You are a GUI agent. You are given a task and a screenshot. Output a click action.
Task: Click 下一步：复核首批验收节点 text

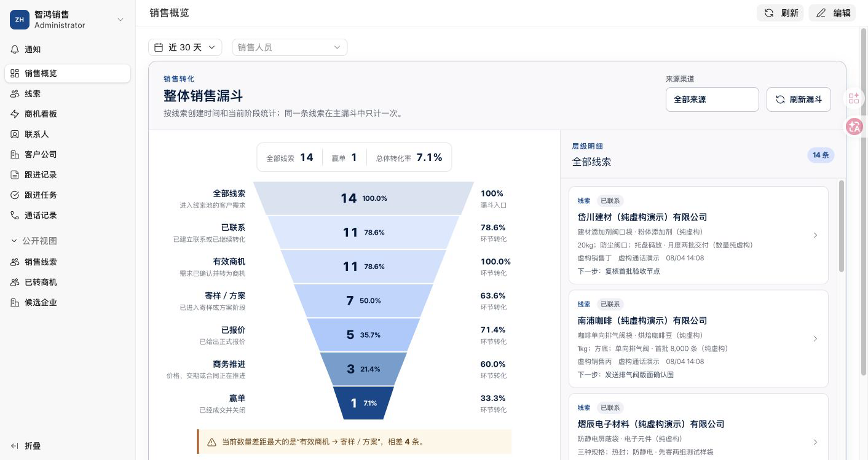click(x=618, y=271)
